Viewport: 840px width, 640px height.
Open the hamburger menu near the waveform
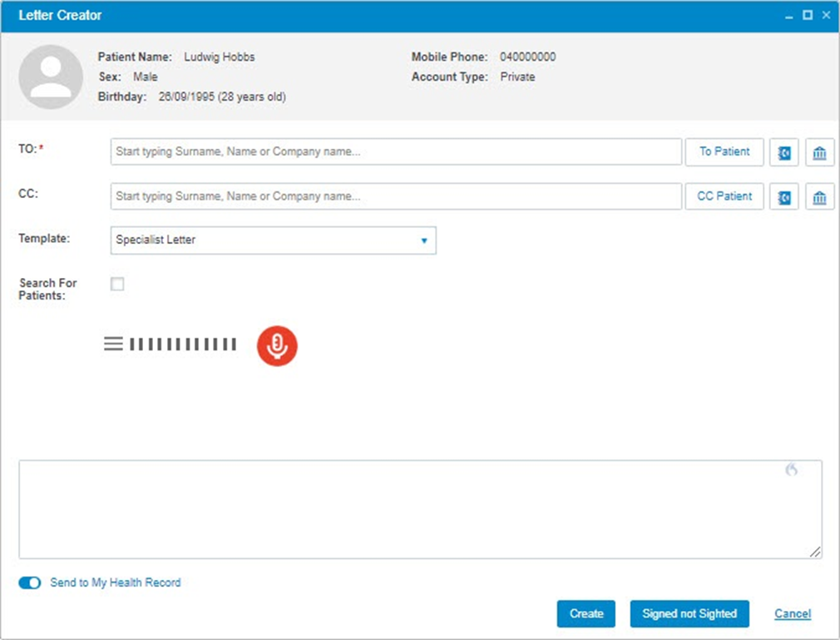pyautogui.click(x=113, y=343)
